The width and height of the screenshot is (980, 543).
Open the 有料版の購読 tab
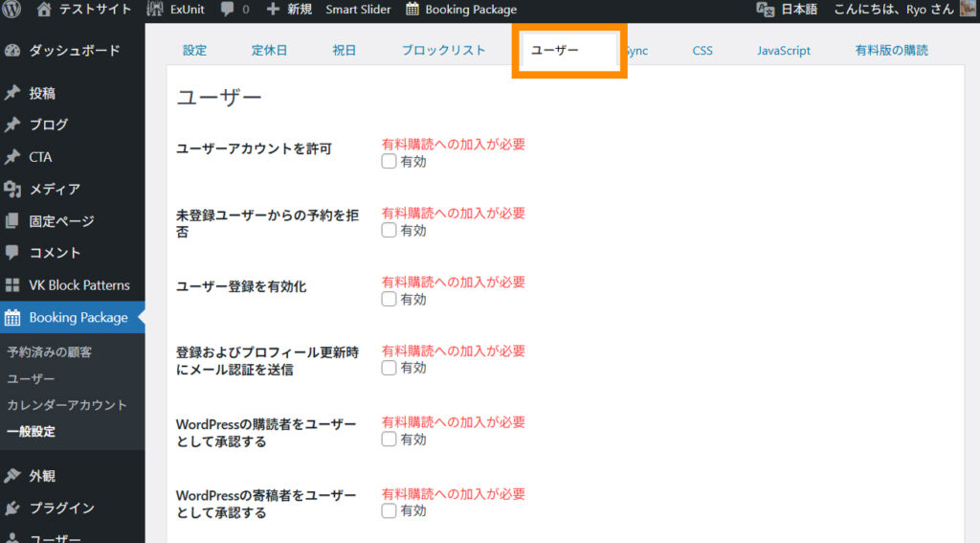(x=891, y=50)
